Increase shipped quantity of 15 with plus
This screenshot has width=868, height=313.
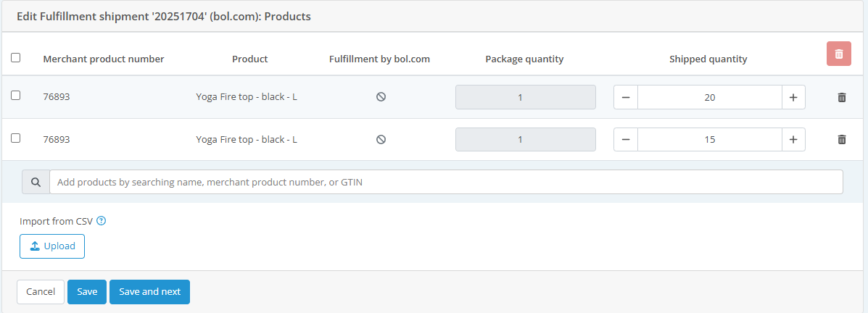tap(793, 139)
